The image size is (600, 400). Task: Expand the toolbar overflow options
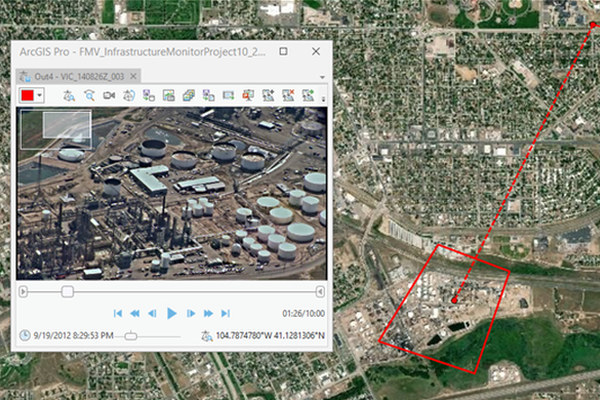pyautogui.click(x=322, y=95)
